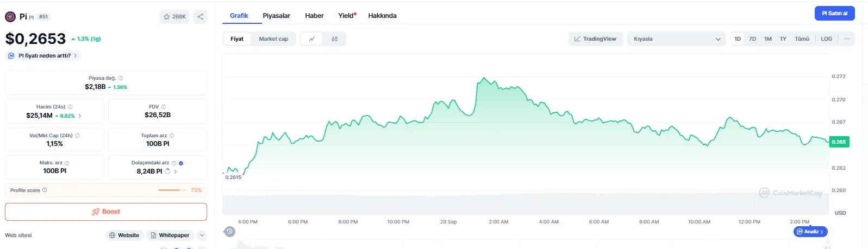Switch to candlestick chart icon

pyautogui.click(x=334, y=39)
